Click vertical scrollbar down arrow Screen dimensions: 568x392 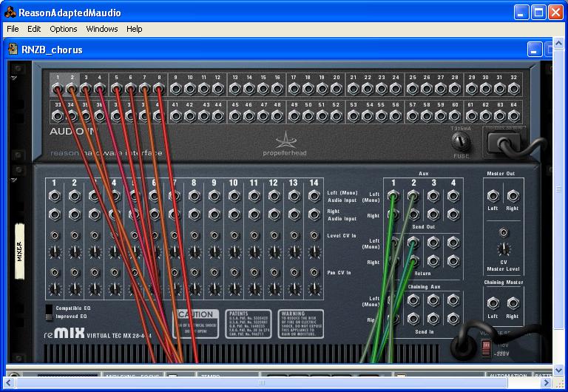point(558,371)
